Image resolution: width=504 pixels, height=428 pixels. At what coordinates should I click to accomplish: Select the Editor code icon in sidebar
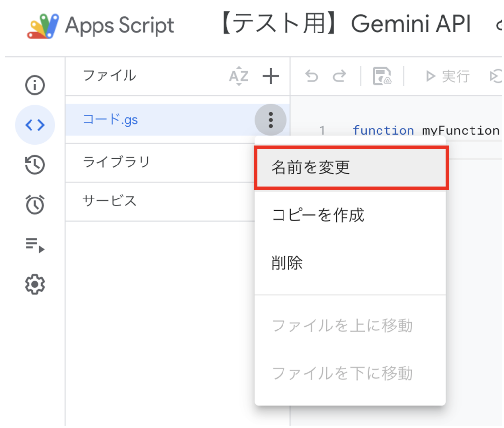click(35, 125)
